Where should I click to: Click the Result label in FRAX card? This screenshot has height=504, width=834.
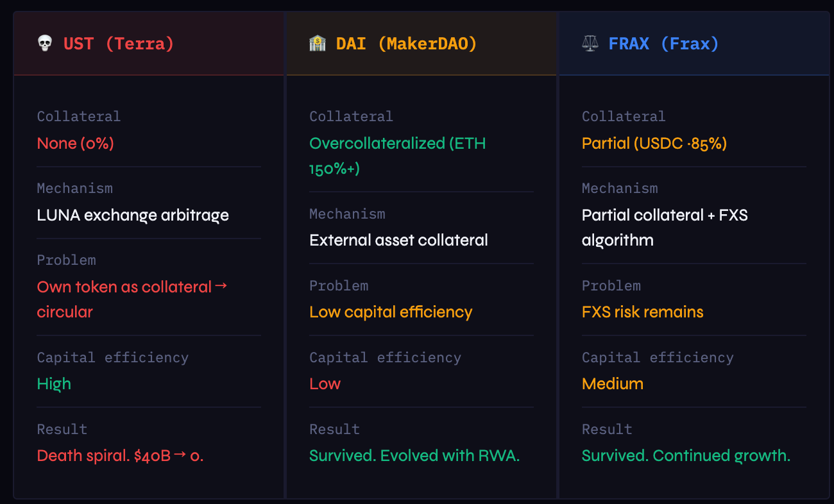607,429
